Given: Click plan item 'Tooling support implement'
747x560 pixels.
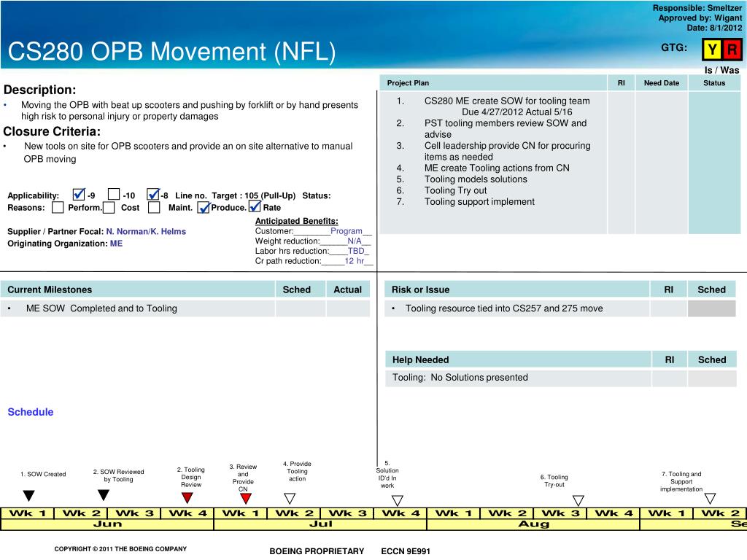Looking at the screenshot, I should 479,202.
